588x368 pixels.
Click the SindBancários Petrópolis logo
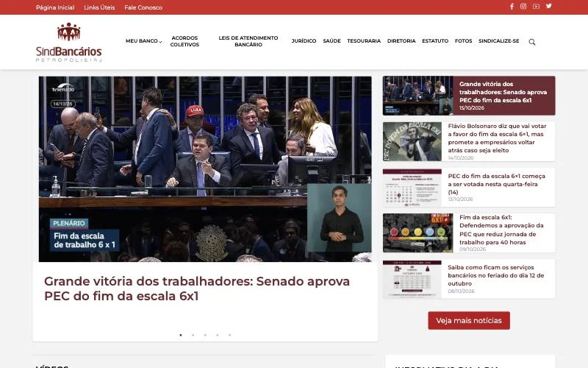(68, 42)
